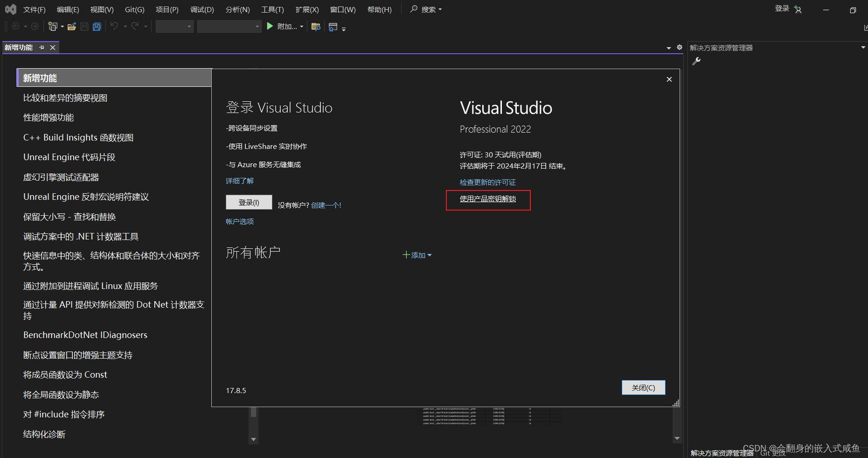Image resolution: width=868 pixels, height=458 pixels.
Task: Click the navigate backward arrow icon
Action: [x=15, y=27]
